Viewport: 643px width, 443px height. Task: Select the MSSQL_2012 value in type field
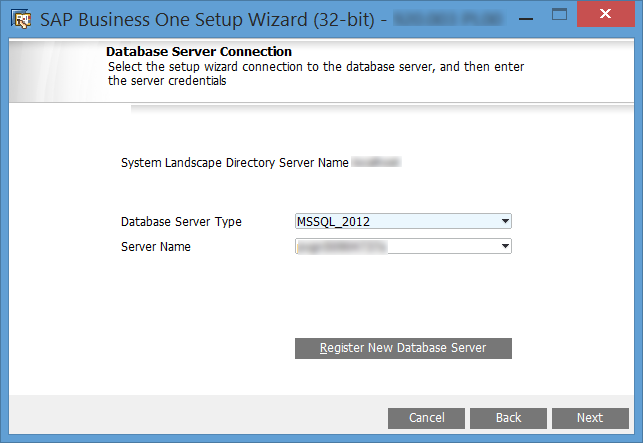[333, 222]
